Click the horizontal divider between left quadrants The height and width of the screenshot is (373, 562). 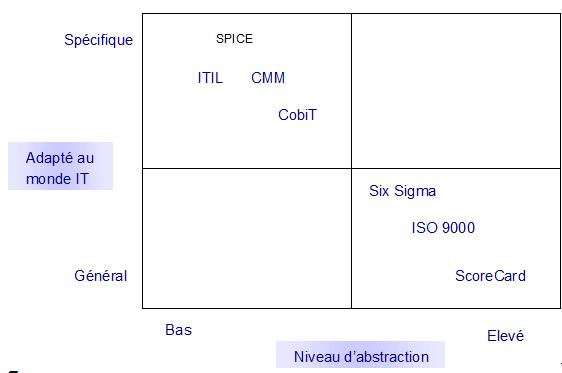tap(247, 168)
